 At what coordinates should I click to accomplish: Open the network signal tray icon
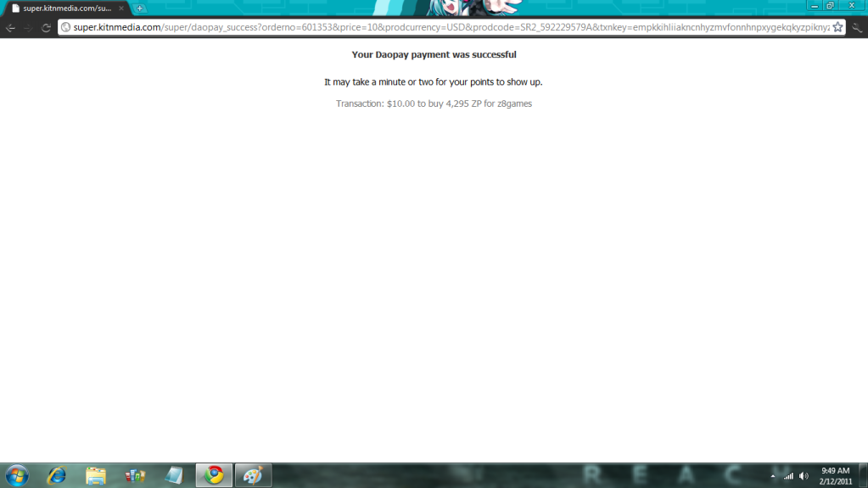(x=788, y=476)
